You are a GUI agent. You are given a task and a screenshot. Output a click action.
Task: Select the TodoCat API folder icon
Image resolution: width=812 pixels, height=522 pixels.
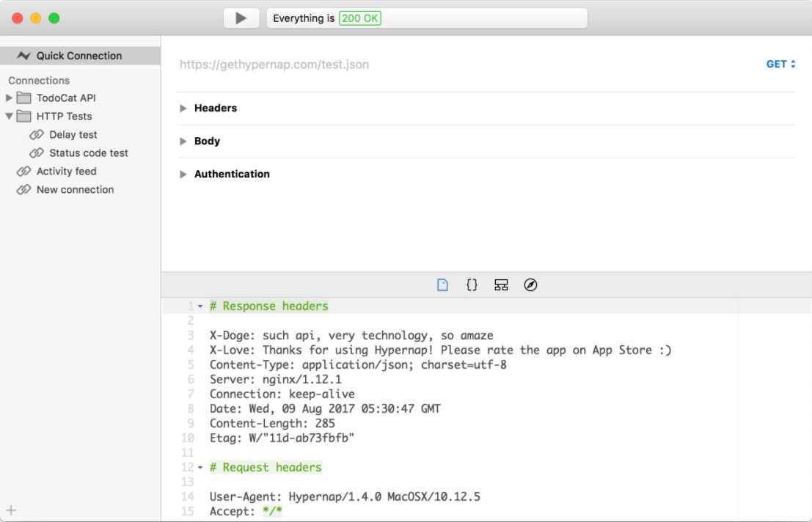coord(23,98)
